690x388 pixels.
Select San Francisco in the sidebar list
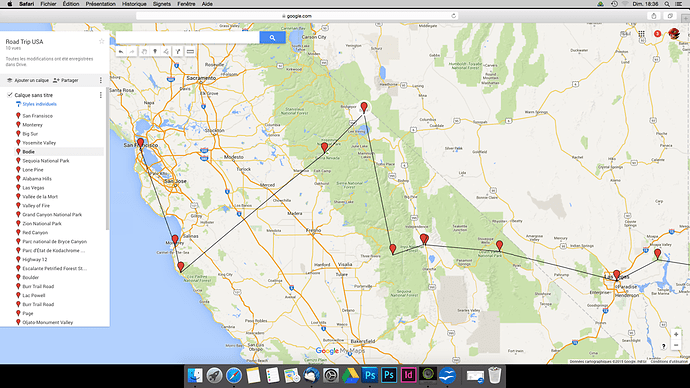pos(37,116)
